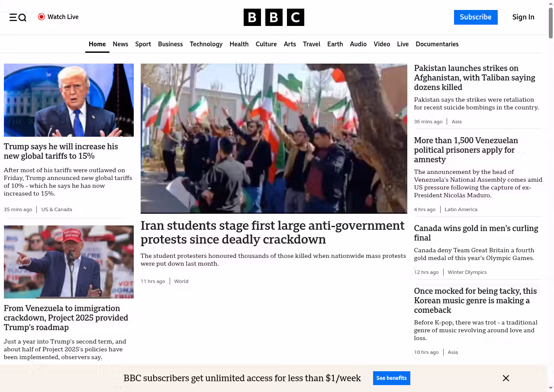Open the menu and search icon
The height and width of the screenshot is (392, 554).
pos(18,17)
